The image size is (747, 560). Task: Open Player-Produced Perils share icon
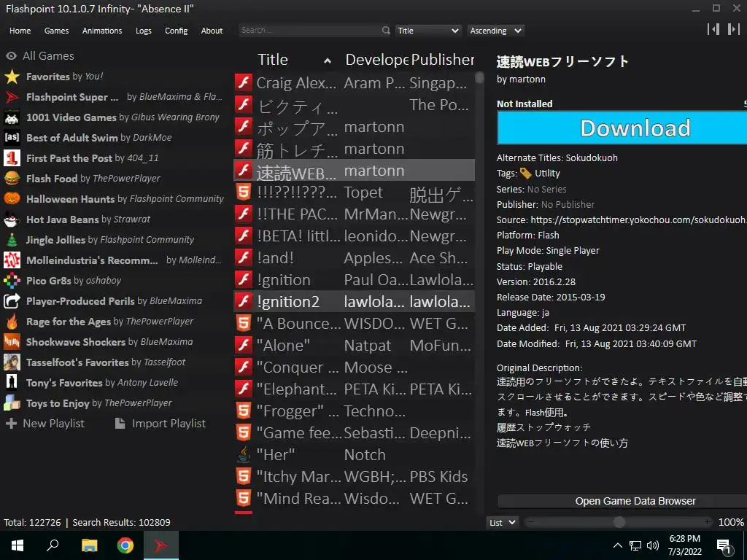[x=12, y=301]
